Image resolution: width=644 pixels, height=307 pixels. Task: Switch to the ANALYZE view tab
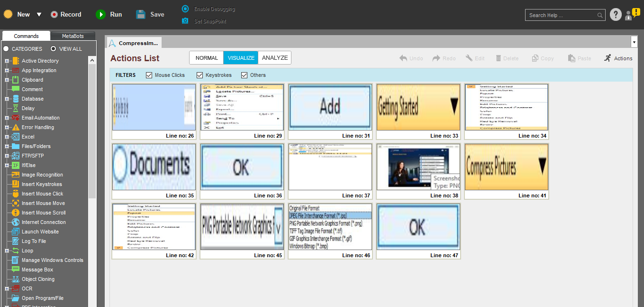(x=275, y=58)
